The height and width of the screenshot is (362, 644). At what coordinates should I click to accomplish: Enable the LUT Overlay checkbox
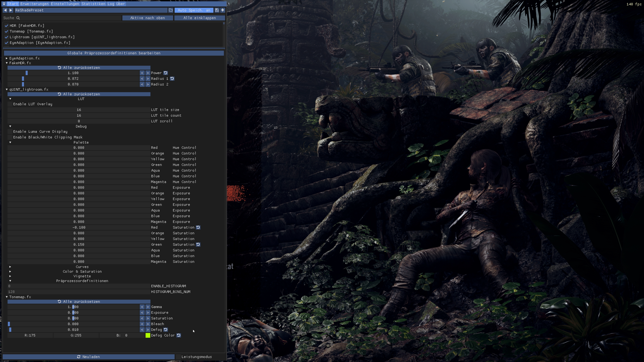(x=10, y=104)
